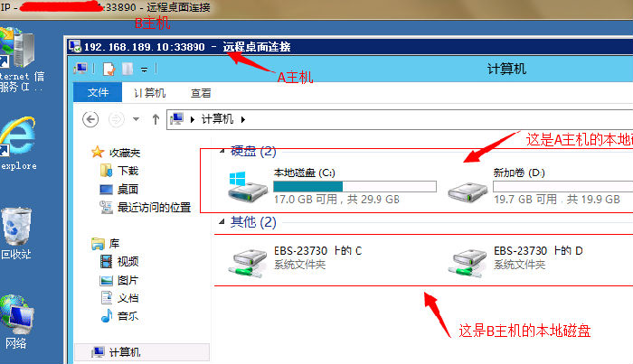Click the new folder quick access icon

(128, 69)
